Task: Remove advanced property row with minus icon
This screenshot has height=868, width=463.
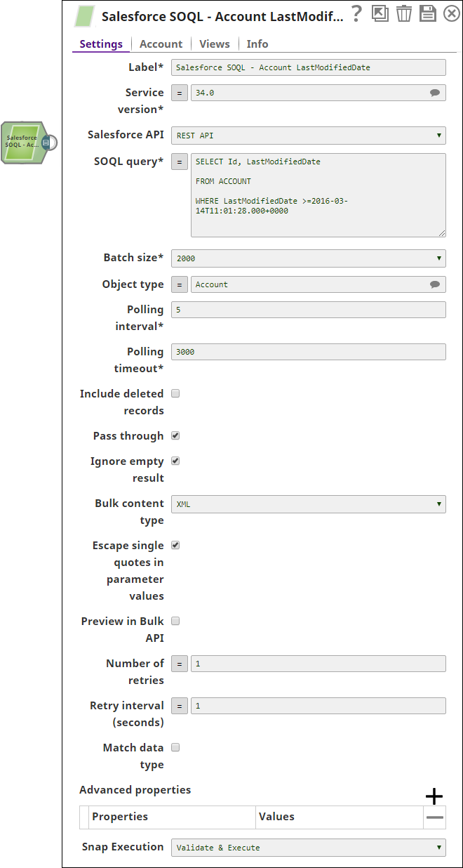Action: pos(435,817)
